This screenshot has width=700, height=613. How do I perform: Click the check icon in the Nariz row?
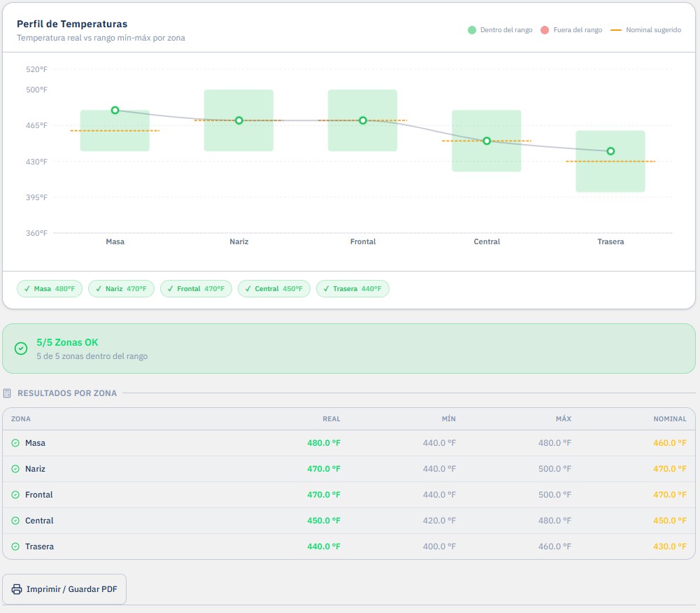coord(15,469)
